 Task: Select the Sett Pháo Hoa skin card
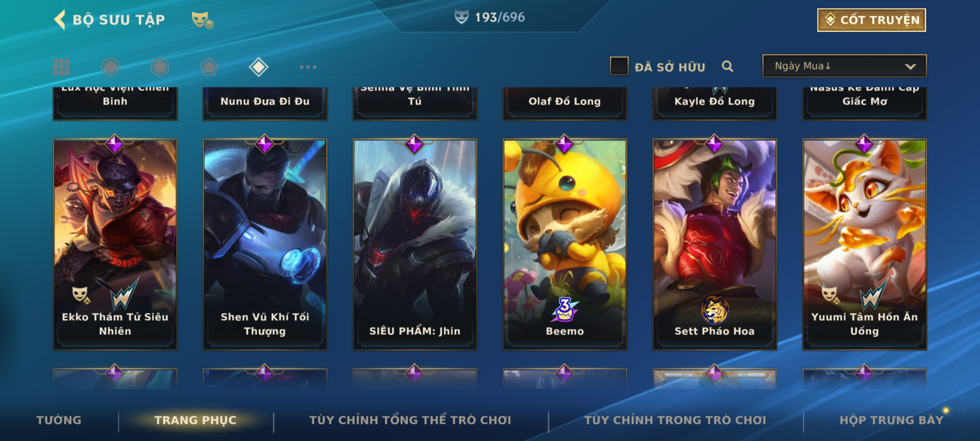point(715,244)
